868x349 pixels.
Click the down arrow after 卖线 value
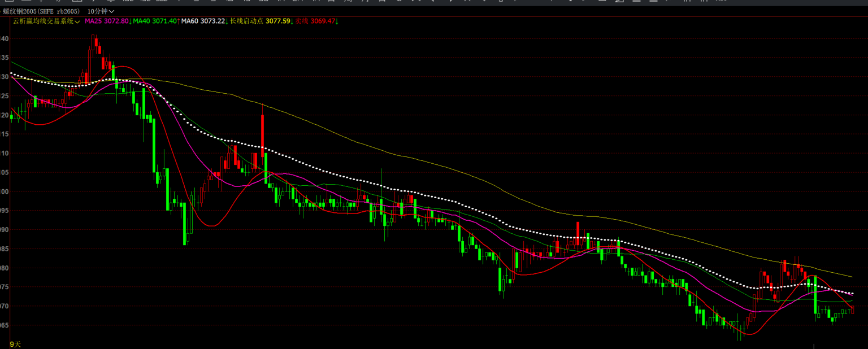tap(337, 21)
